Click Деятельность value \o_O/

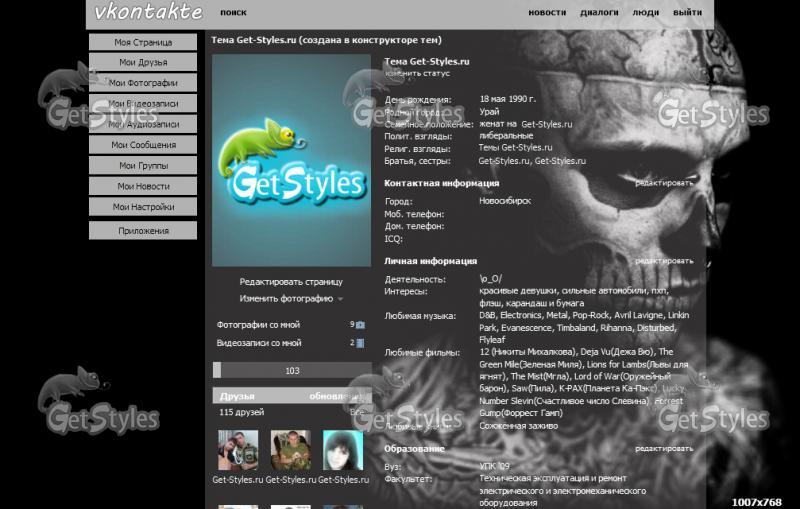[x=490, y=279]
